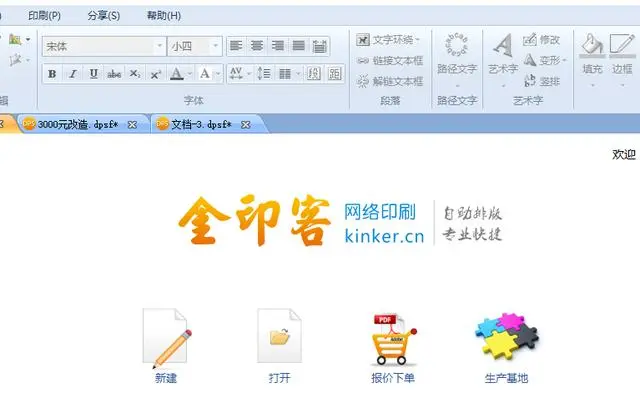The image size is (640, 408).
Task: Click the columns layout icon
Action: click(x=285, y=74)
